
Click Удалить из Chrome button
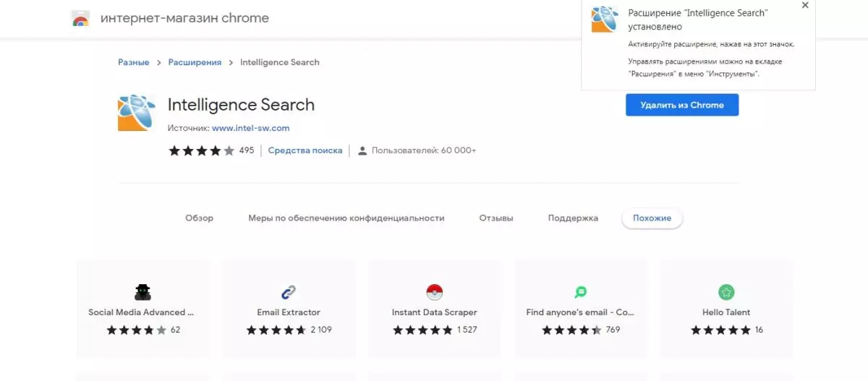pos(682,105)
